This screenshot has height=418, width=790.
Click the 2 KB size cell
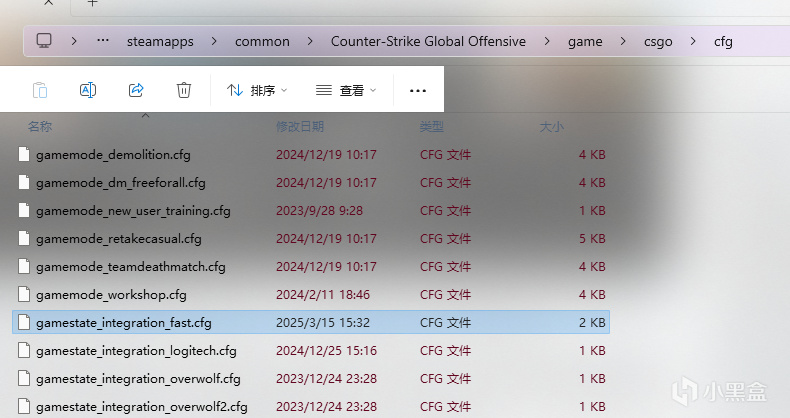click(x=592, y=323)
